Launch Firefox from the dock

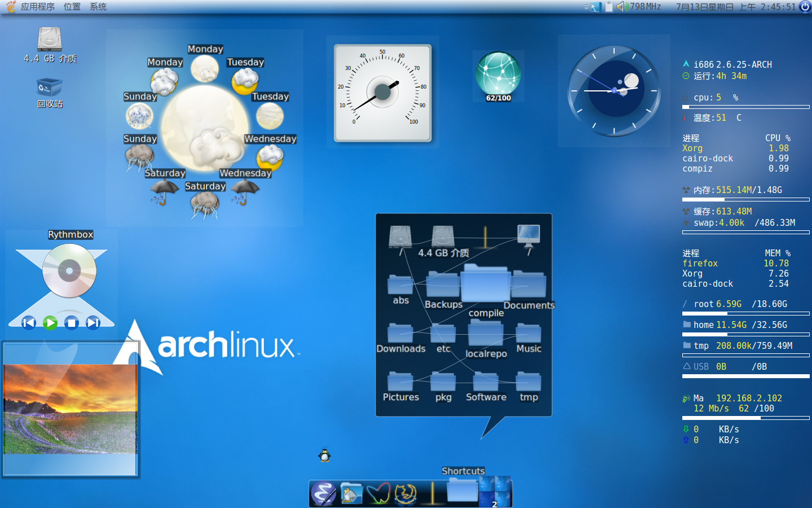pyautogui.click(x=405, y=494)
